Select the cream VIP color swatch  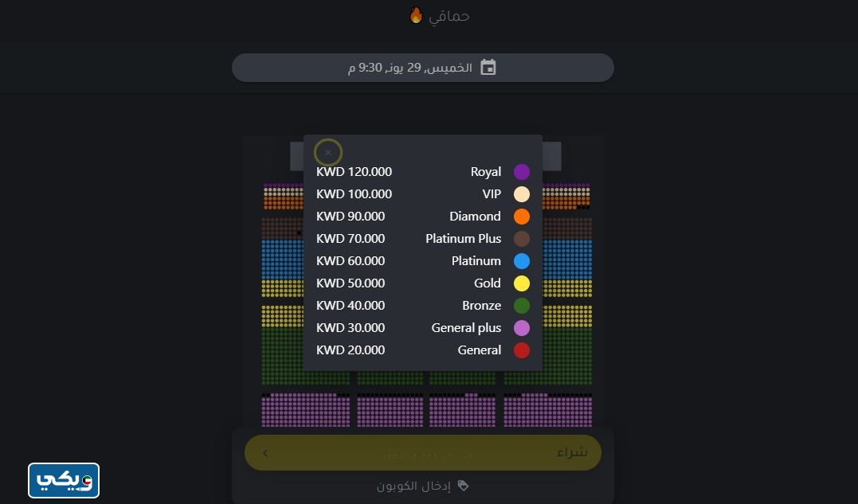(x=522, y=194)
